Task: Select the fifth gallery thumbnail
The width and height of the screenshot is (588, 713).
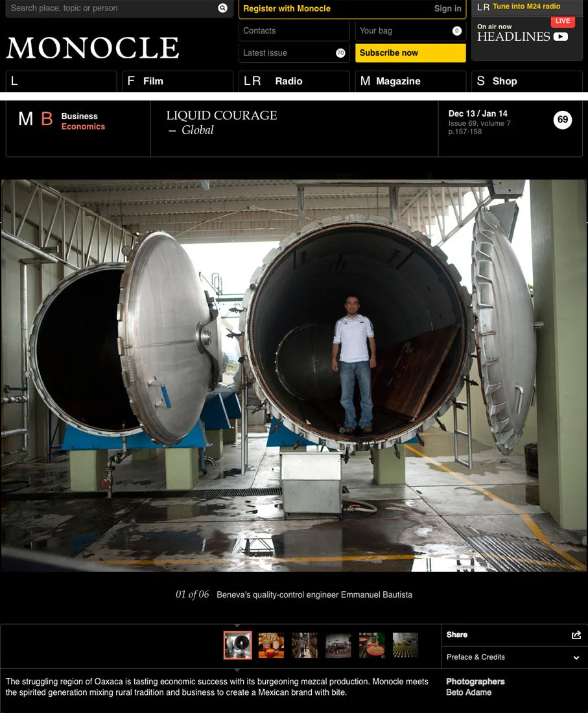Action: 371,645
